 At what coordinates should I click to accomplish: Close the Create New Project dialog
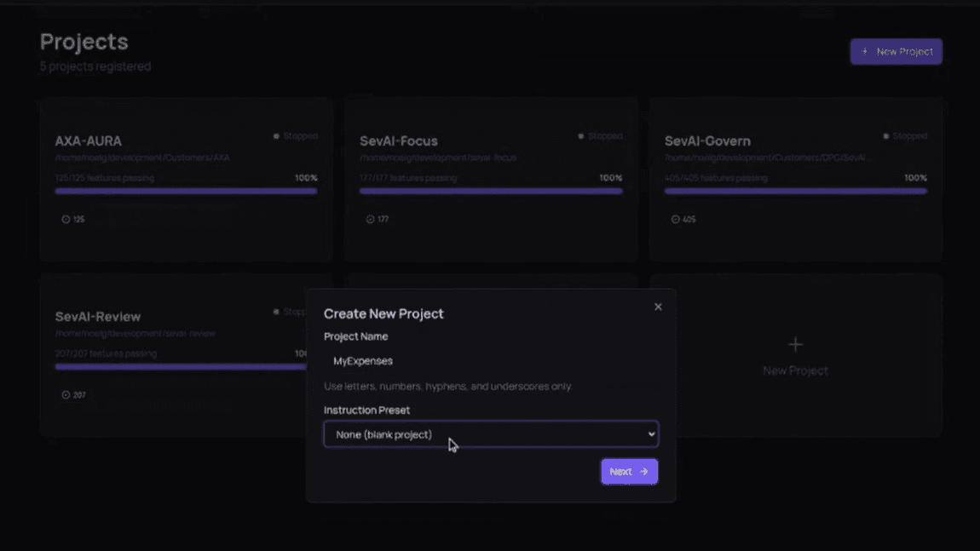click(x=657, y=307)
